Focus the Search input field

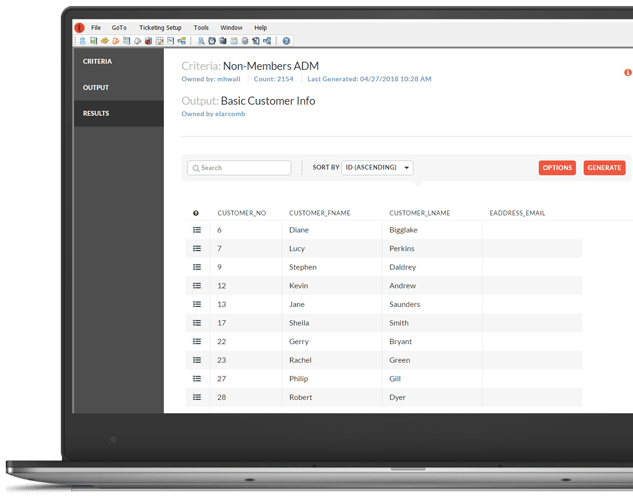coord(239,168)
